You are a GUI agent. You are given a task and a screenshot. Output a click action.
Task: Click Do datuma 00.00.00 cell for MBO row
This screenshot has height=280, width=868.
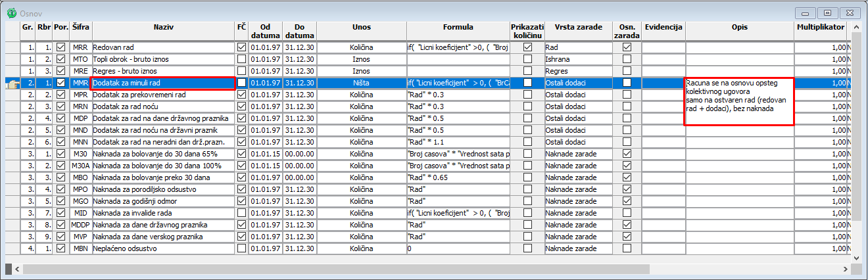click(299, 177)
